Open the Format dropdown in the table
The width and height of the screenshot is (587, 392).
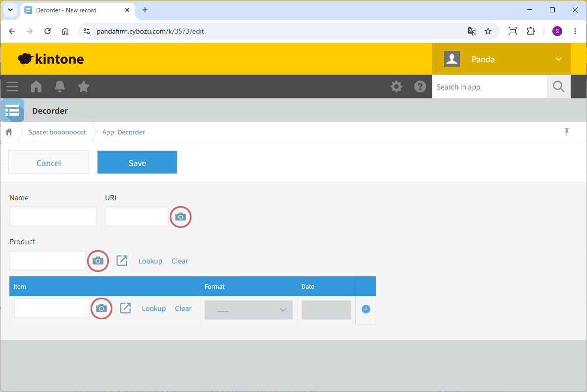point(248,310)
